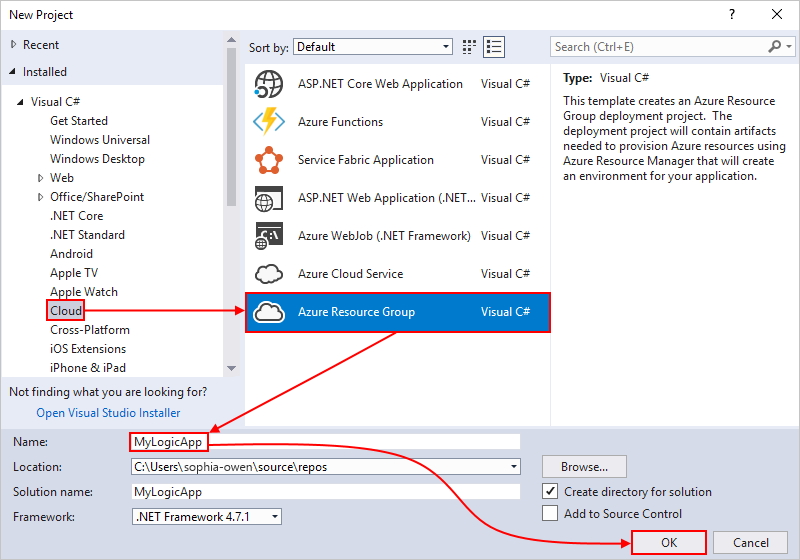Open Visual Studio Installer link
This screenshot has height=560, width=800.
[x=108, y=413]
